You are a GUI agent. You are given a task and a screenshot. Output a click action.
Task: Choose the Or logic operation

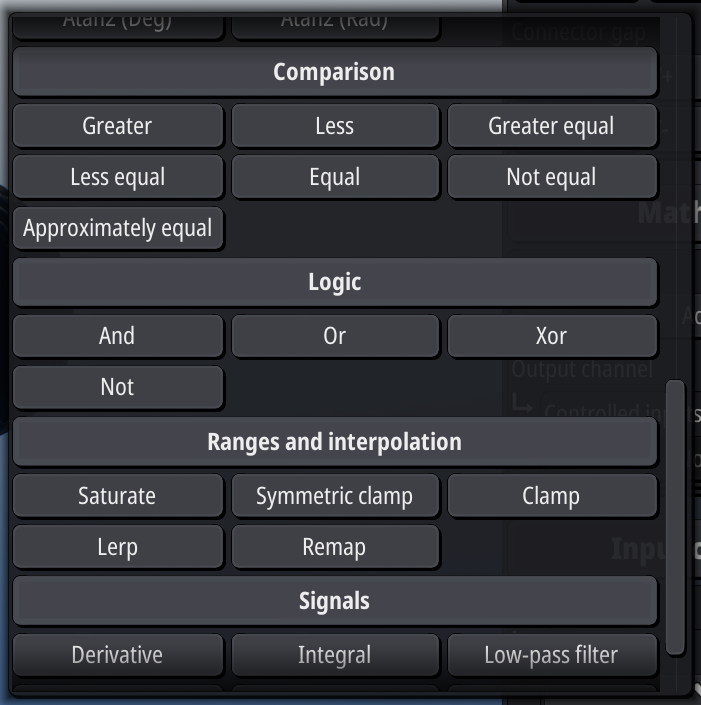335,336
